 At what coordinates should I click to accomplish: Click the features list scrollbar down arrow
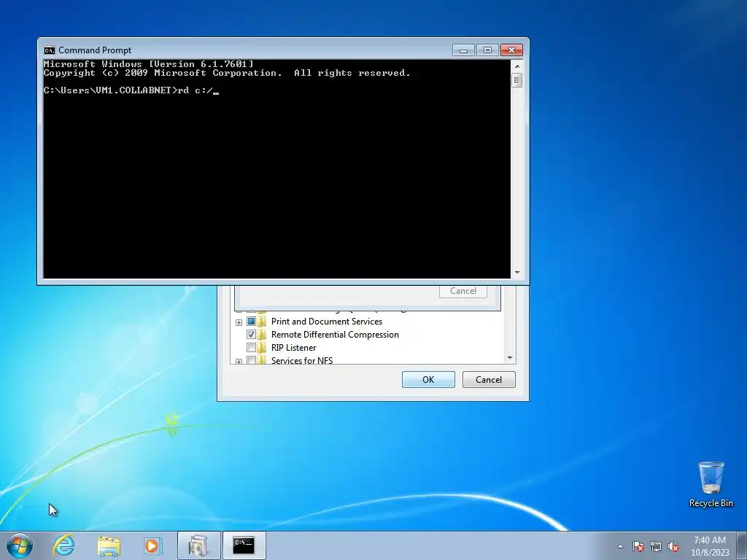coord(510,358)
